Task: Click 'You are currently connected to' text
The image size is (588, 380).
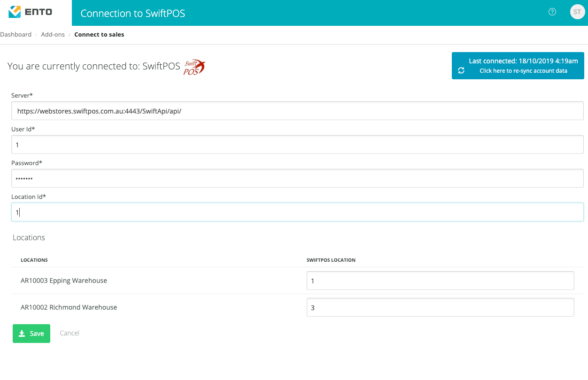Action: click(94, 66)
